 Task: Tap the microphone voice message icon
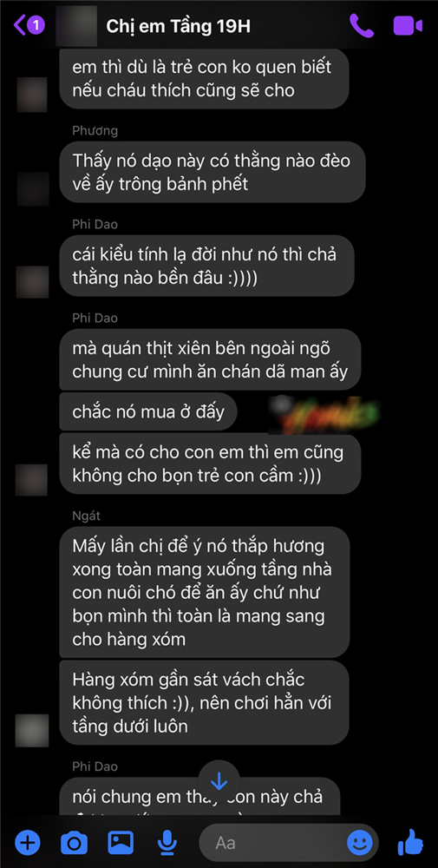167,843
